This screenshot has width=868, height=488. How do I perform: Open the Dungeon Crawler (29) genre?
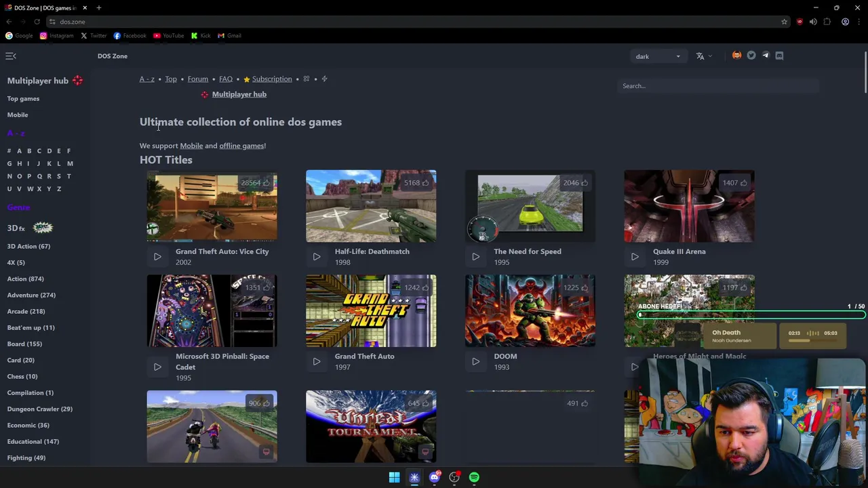point(39,409)
